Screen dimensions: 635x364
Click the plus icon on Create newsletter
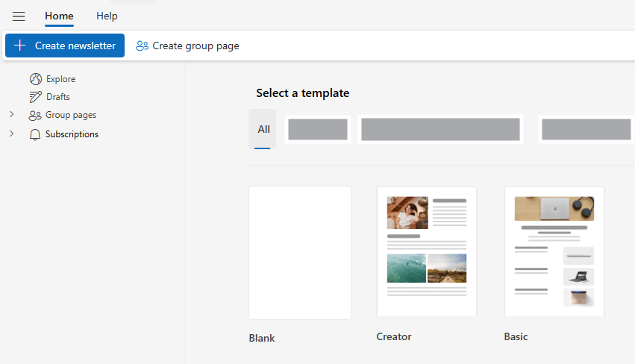point(20,45)
